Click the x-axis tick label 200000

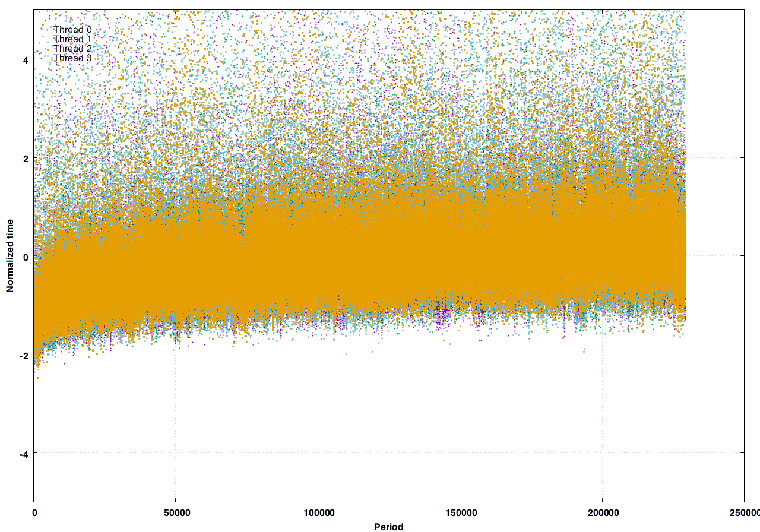tap(603, 512)
